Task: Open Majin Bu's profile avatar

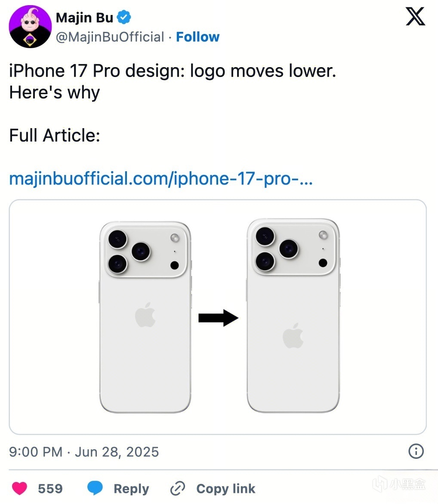Action: pyautogui.click(x=30, y=27)
